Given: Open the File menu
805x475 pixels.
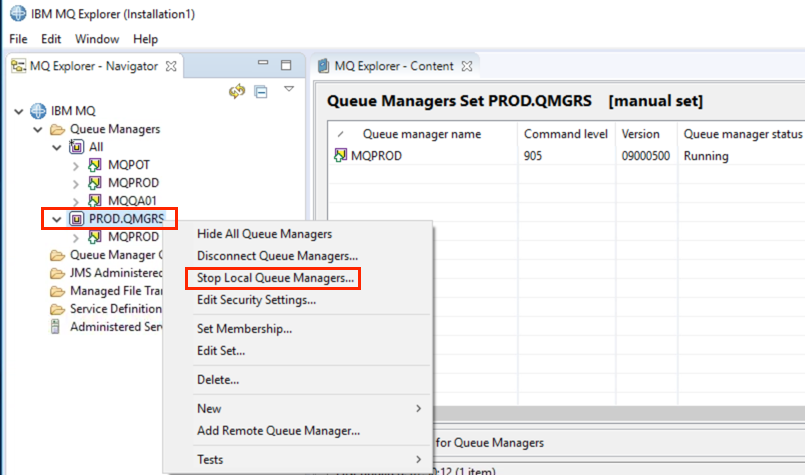Looking at the screenshot, I should point(18,39).
